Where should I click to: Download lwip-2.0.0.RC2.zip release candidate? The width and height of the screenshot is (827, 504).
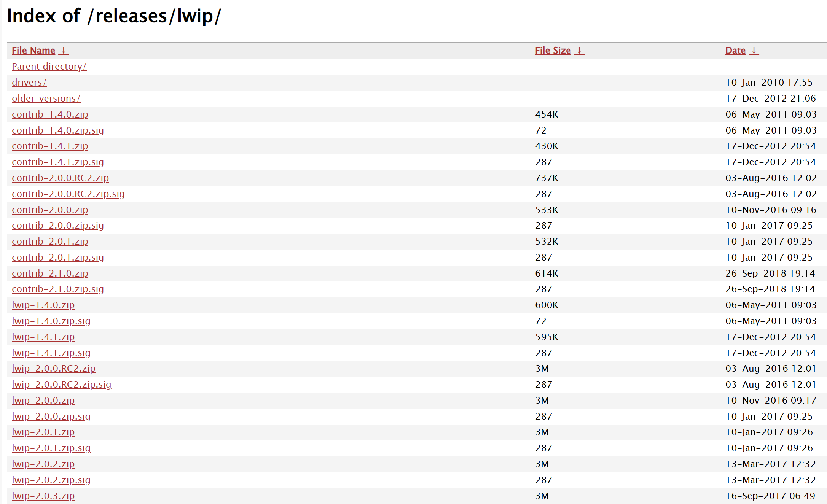click(54, 369)
